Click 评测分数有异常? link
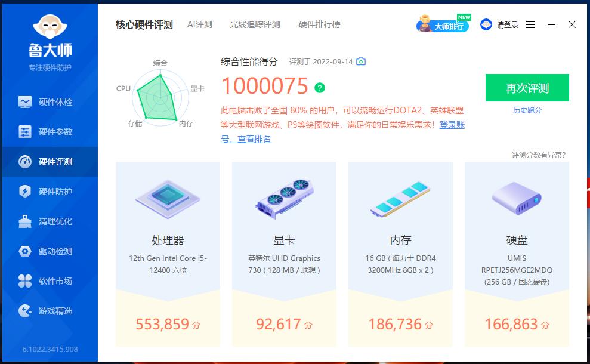Screen dimensions: 590x364 click(x=539, y=155)
